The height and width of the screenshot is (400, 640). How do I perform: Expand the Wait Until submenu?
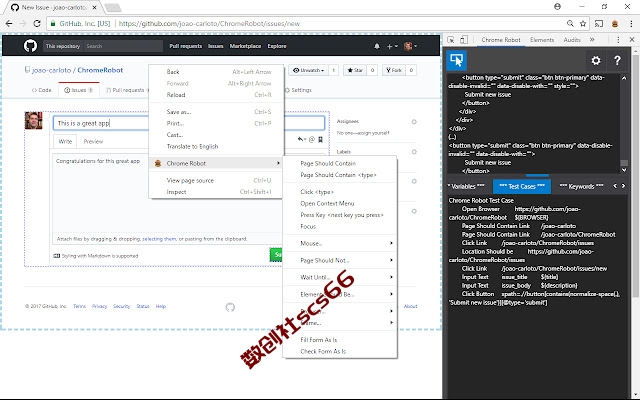[x=340, y=278]
